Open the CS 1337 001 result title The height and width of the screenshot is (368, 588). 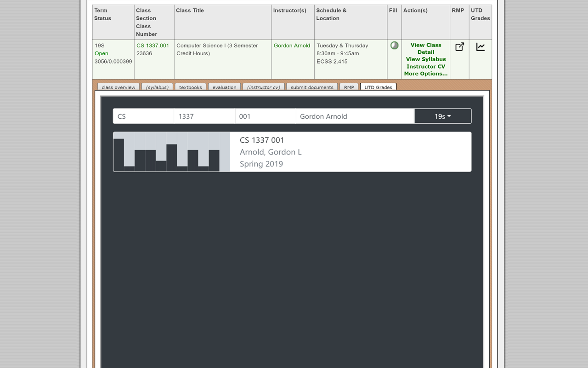coord(262,140)
